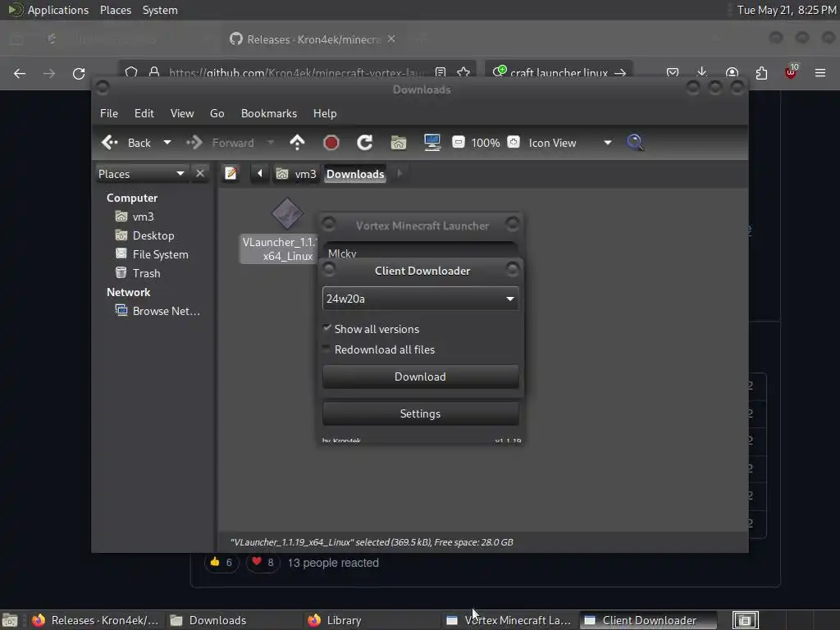
Task: Open the Firefox hamburger menu
Action: coord(820,73)
